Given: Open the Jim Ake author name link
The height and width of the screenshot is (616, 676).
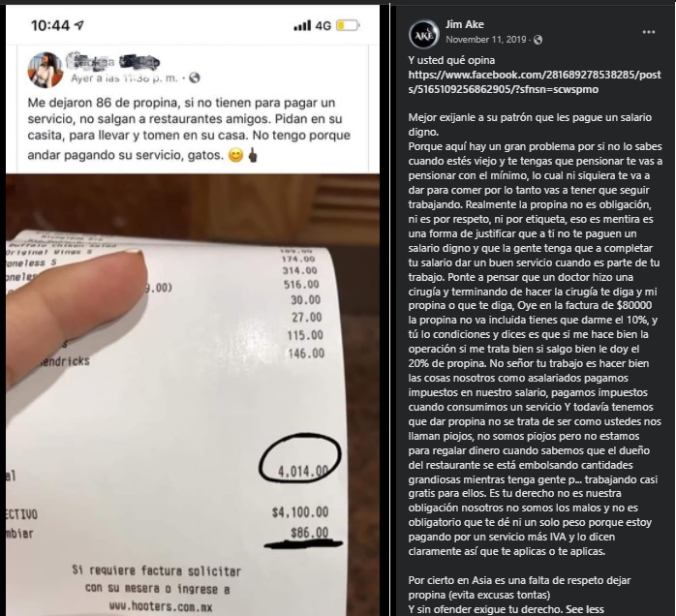Looking at the screenshot, I should point(464,24).
